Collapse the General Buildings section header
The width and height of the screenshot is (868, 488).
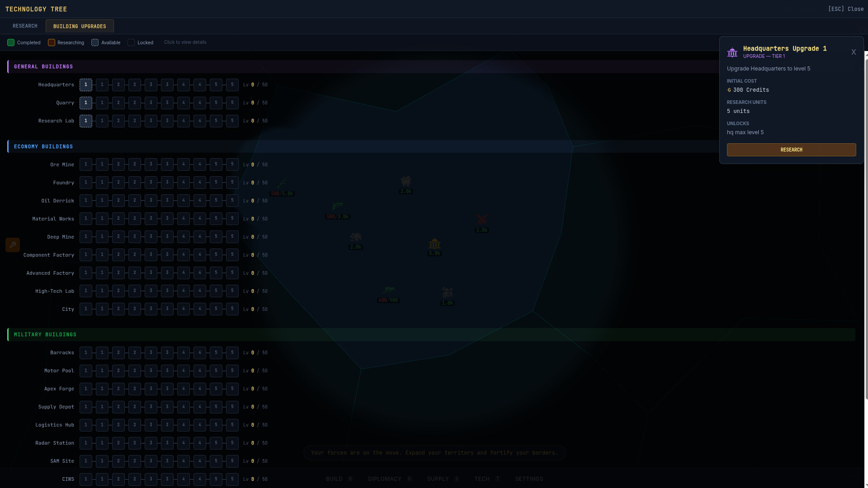click(x=43, y=66)
